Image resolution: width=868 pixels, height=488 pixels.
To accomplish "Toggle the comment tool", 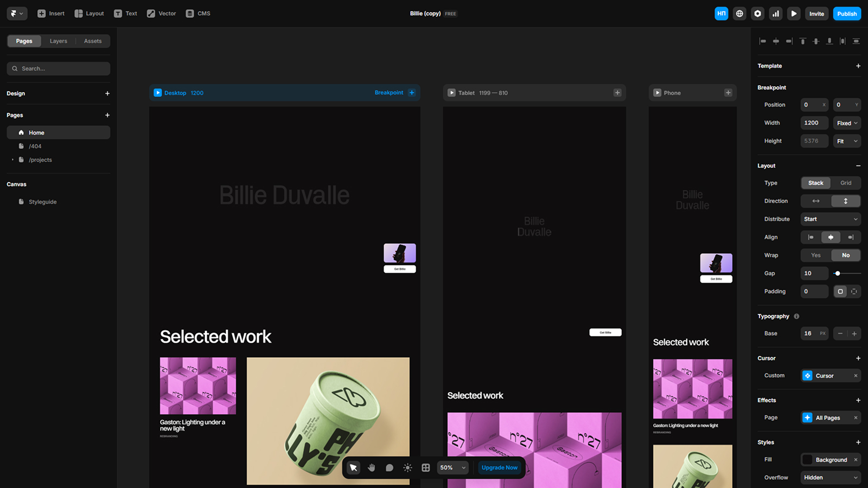I will (390, 467).
